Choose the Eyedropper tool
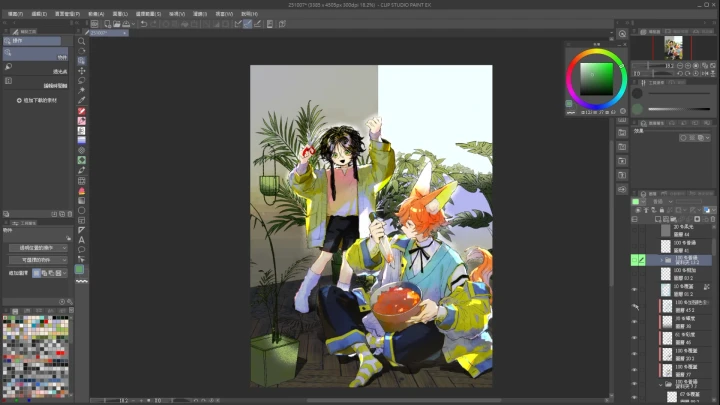Viewport: 720px width, 405px height. point(81,101)
